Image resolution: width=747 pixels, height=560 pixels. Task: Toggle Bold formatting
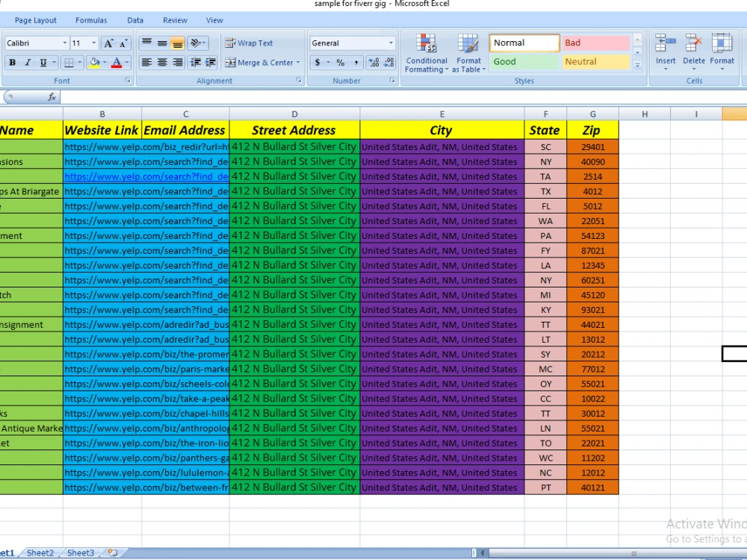(13, 63)
